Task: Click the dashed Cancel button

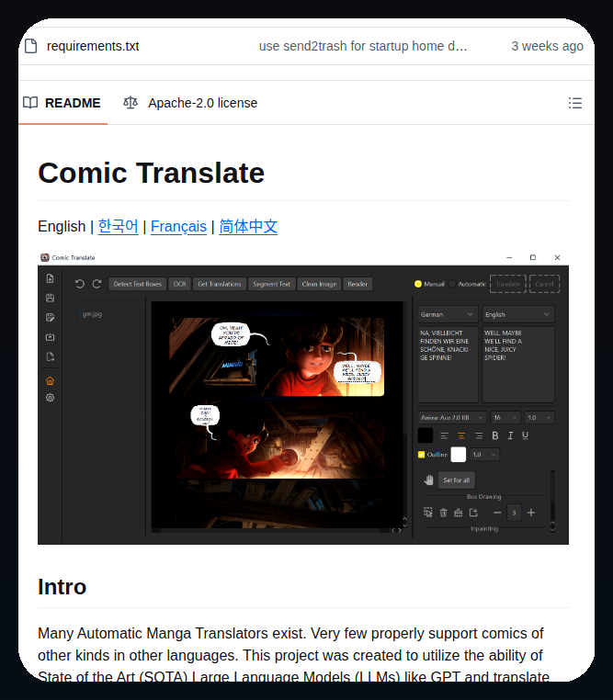Action: 544,284
